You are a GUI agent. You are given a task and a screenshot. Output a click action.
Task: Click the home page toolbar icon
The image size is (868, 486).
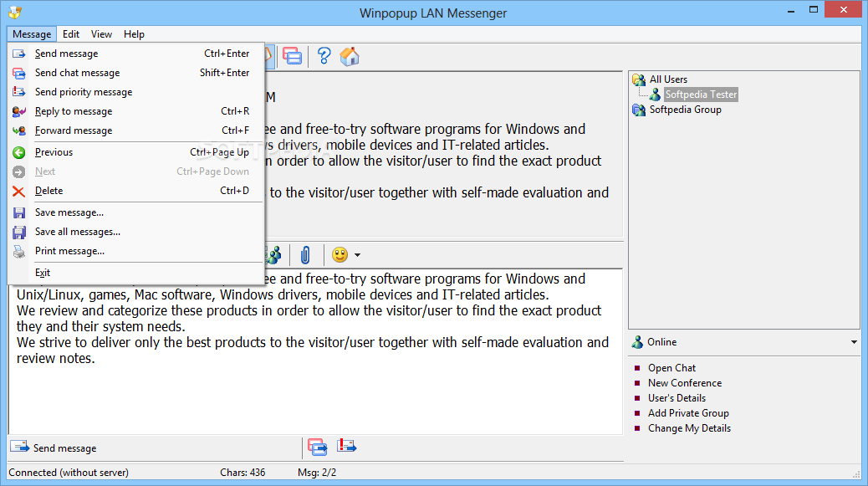pos(350,56)
